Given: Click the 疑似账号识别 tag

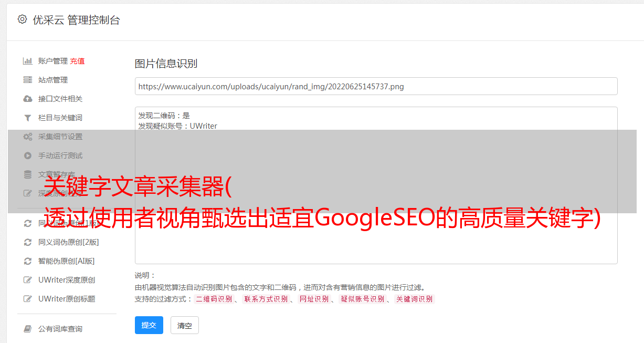Looking at the screenshot, I should [362, 299].
